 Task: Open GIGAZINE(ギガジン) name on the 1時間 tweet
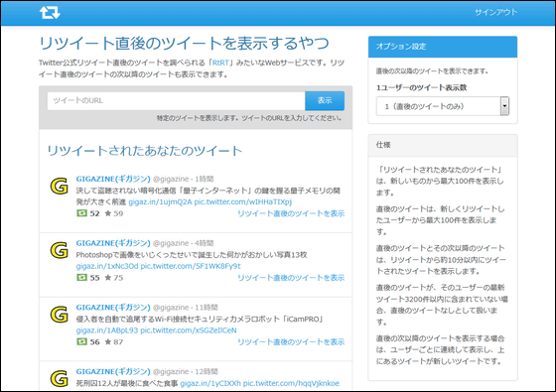point(113,179)
